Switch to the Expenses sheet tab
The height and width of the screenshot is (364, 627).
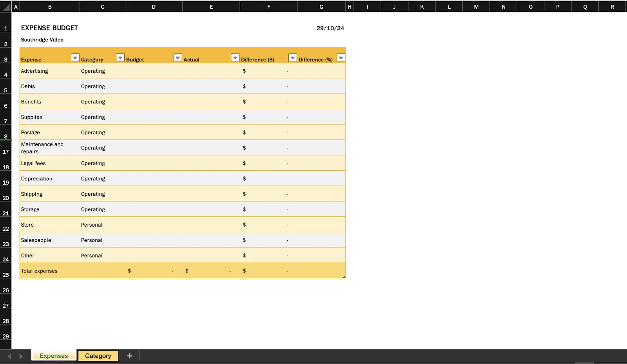[54, 355]
